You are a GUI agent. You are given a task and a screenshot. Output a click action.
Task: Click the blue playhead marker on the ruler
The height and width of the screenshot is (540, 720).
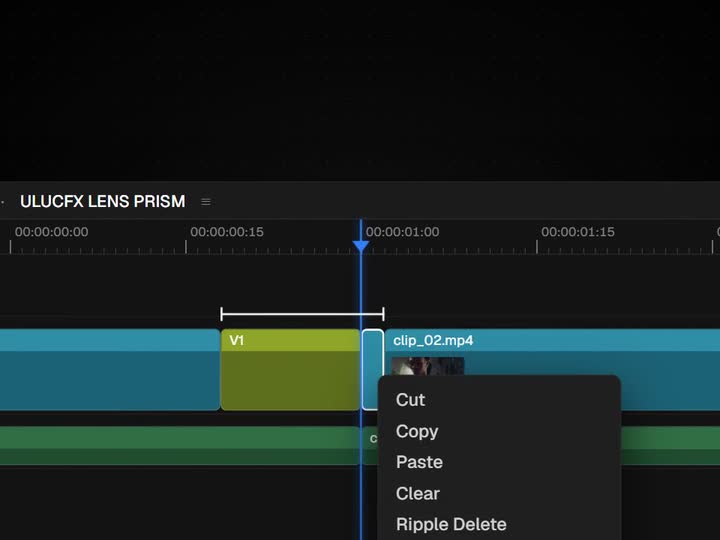pyautogui.click(x=361, y=246)
